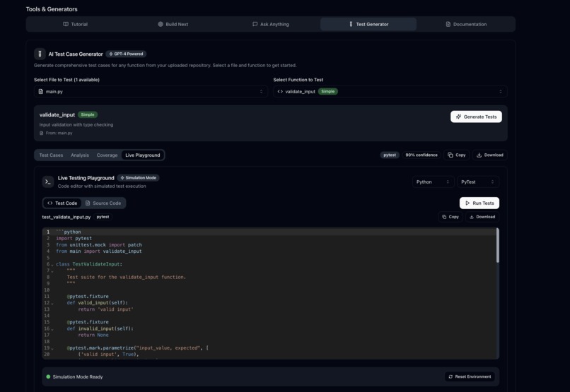Collapse the docstring fold arrow at line 7
Viewport: 570px width, 392px height.
tap(52, 271)
